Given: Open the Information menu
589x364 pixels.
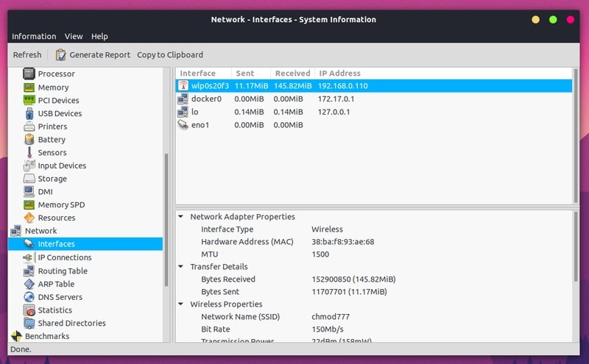Looking at the screenshot, I should pyautogui.click(x=34, y=37).
